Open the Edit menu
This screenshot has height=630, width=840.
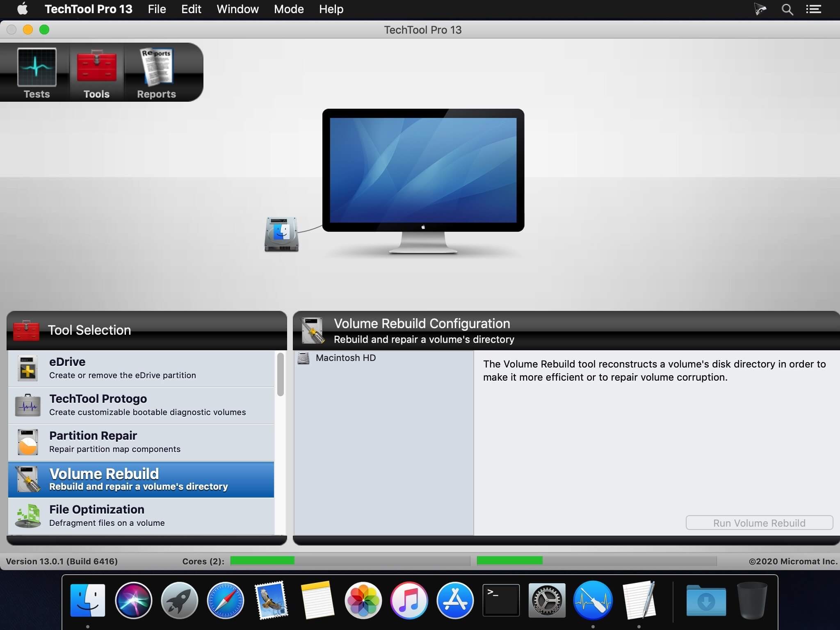tap(191, 9)
